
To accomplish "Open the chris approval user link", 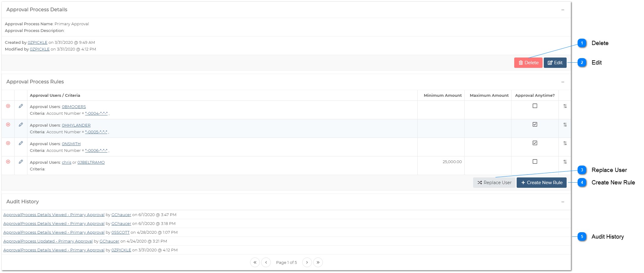I will coord(66,163).
